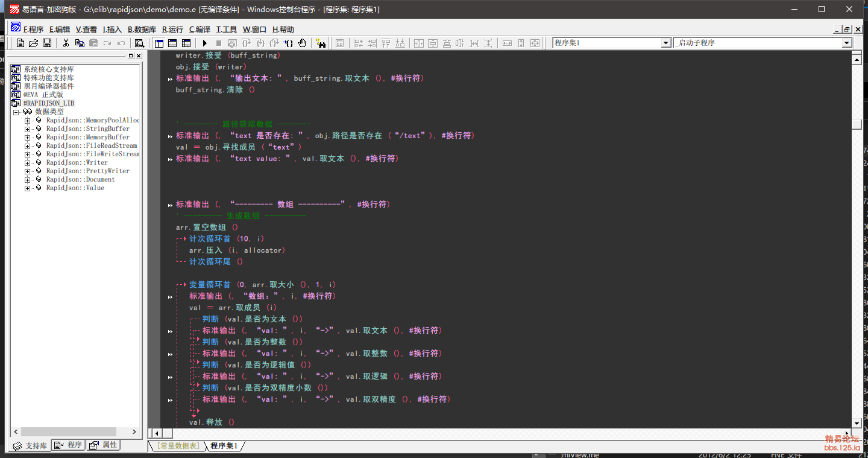Select 特殊功能支持库 in the library list

(x=48, y=78)
